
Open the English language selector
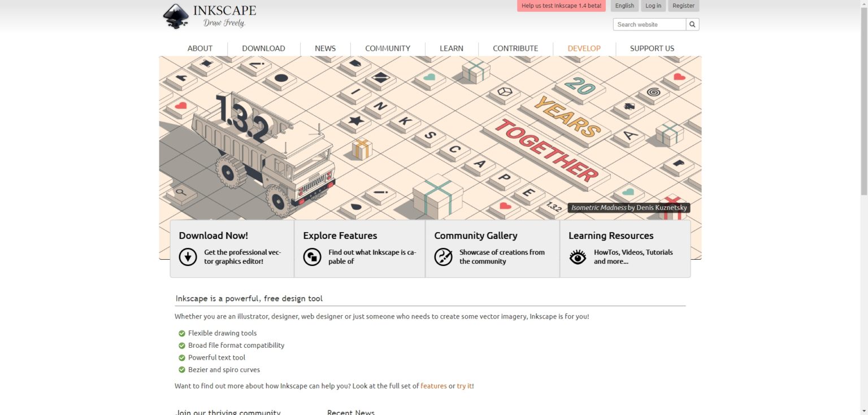coord(624,6)
